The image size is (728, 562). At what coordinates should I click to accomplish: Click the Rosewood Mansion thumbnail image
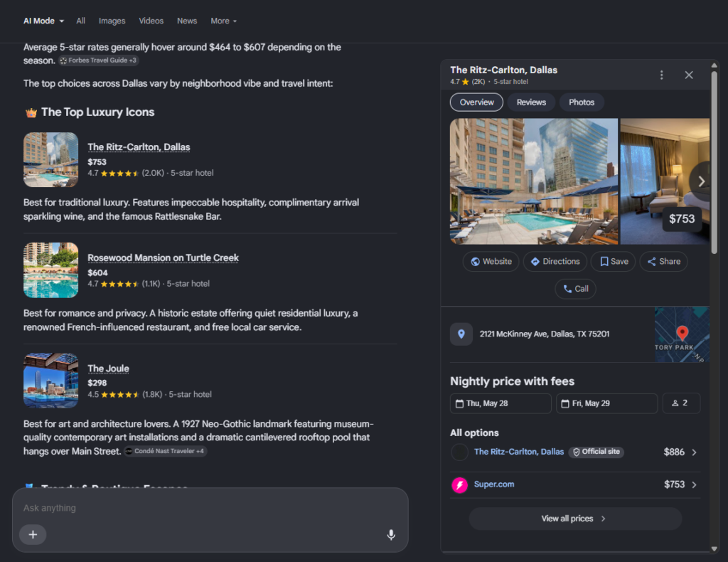point(51,270)
